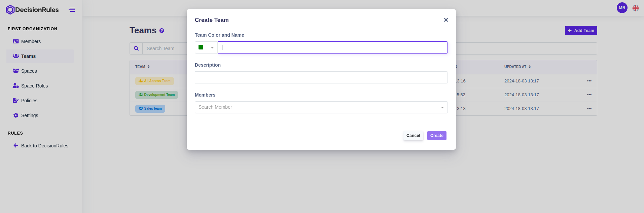
Task: Click the UK flag language icon
Action: click(x=635, y=8)
